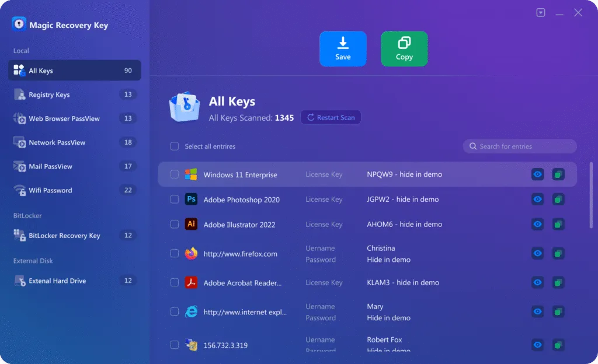Check the Adobe Acrobat Reader row checkbox
Viewport: 598px width, 364px height.
[x=174, y=282]
